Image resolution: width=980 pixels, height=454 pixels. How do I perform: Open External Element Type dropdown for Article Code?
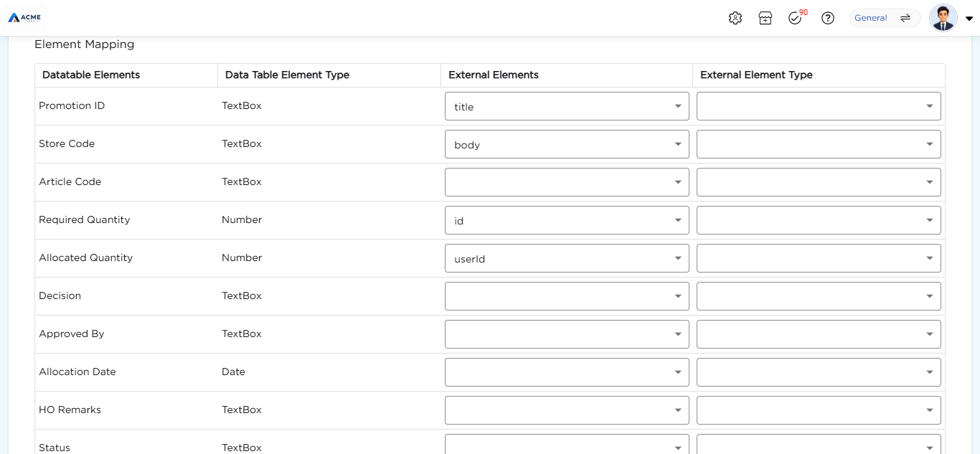pos(819,182)
